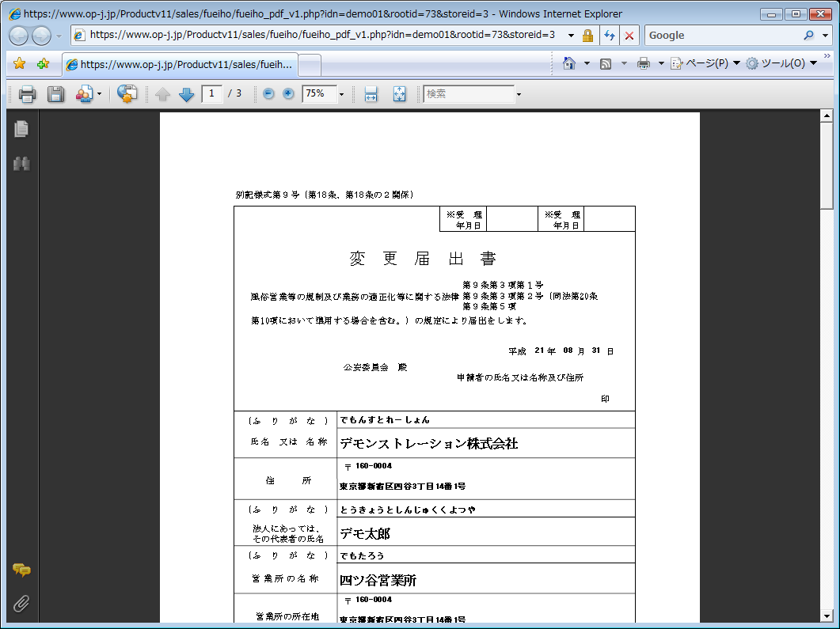Click the でもんすとれーしょん furigana text

point(385,420)
